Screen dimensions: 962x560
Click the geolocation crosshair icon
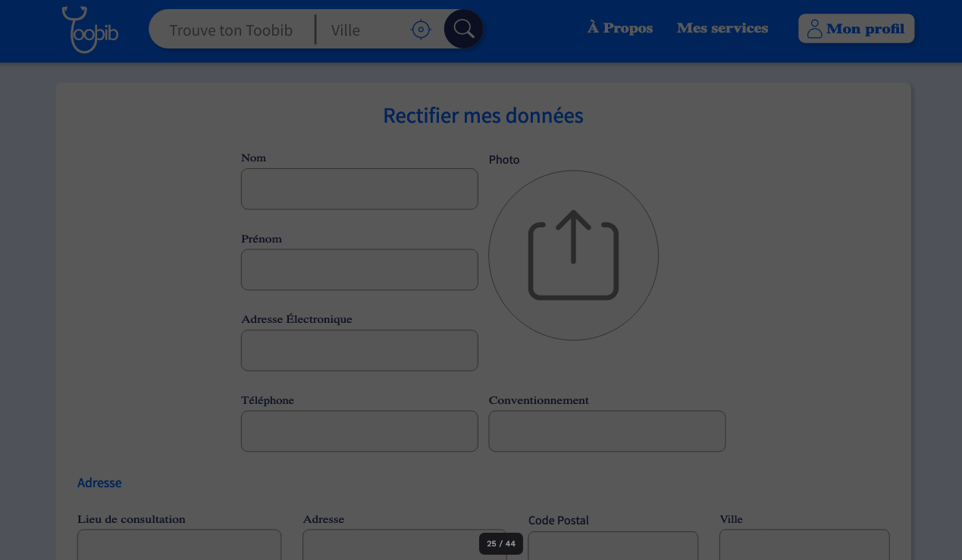421,30
